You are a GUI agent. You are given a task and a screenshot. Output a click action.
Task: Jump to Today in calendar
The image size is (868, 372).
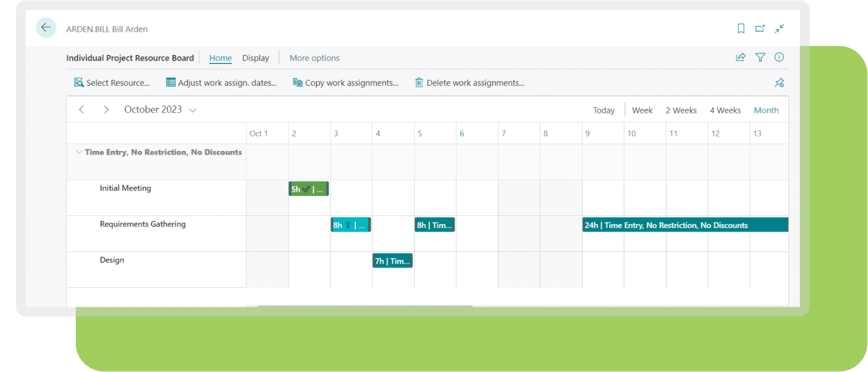coord(604,111)
